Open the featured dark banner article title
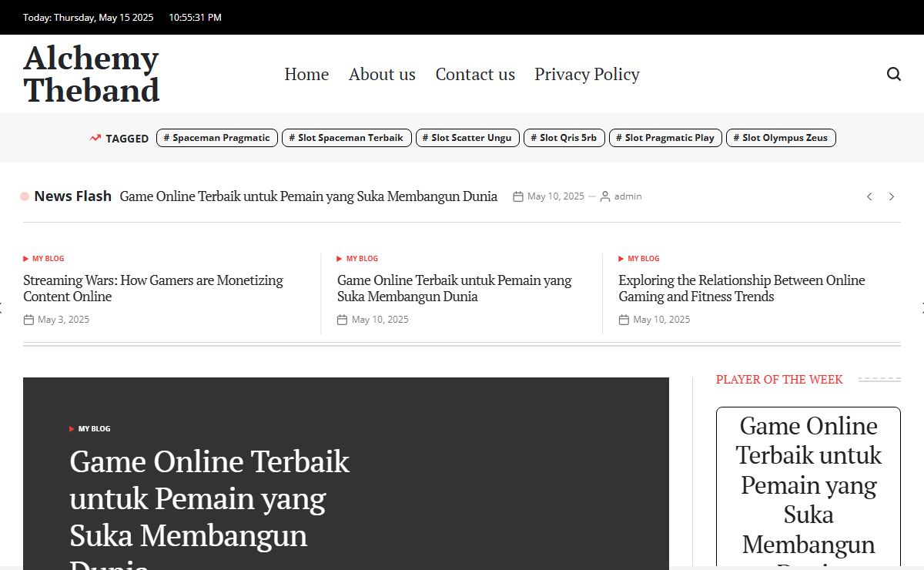The image size is (924, 570). [209, 508]
